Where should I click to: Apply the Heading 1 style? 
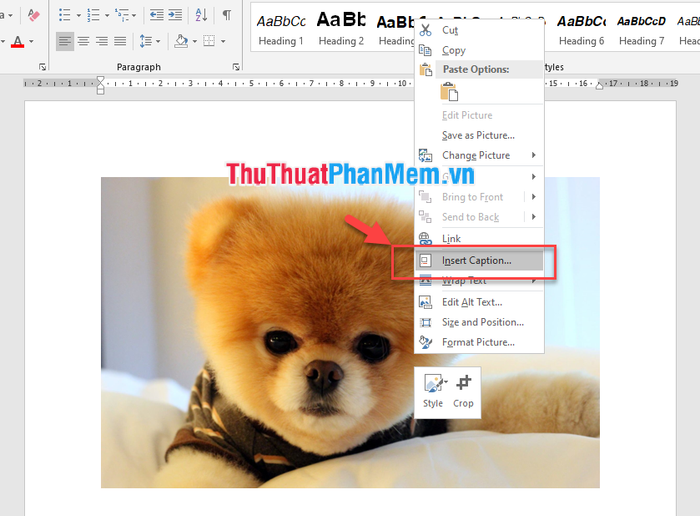pyautogui.click(x=281, y=28)
